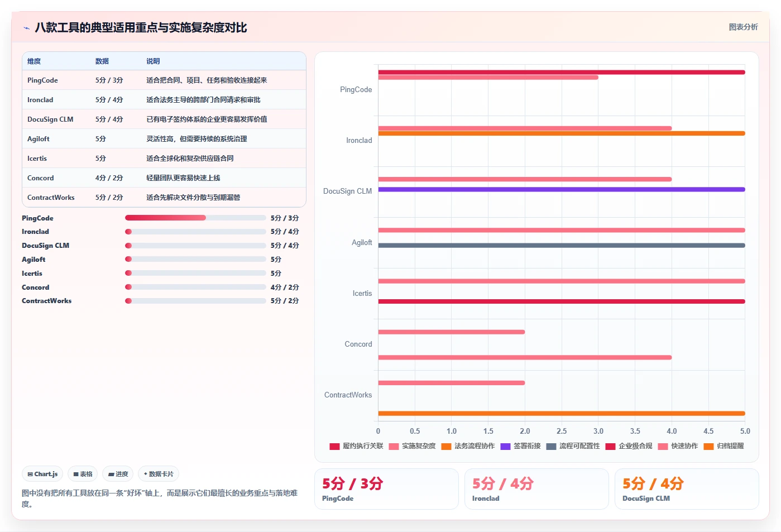Select the Ironclad cell in the table
The height and width of the screenshot is (532, 781).
click(40, 100)
